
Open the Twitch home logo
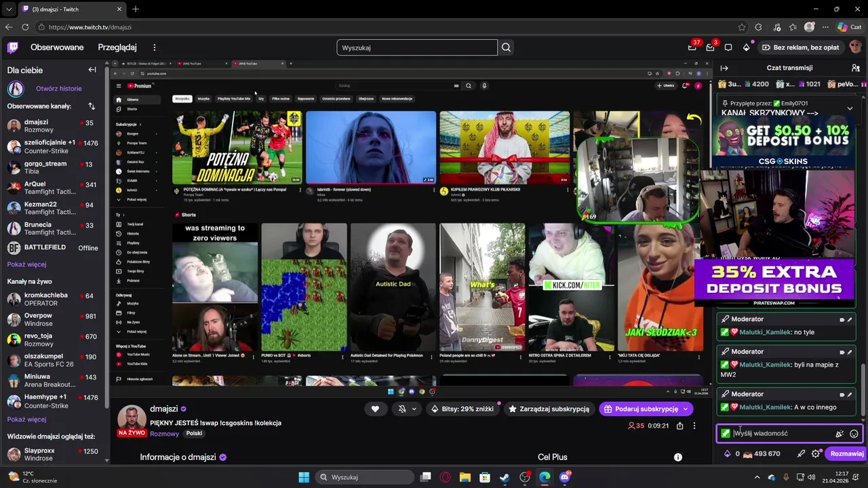[x=13, y=47]
